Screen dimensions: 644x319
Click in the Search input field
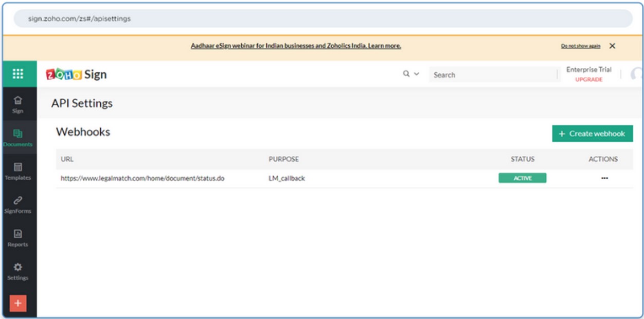493,75
